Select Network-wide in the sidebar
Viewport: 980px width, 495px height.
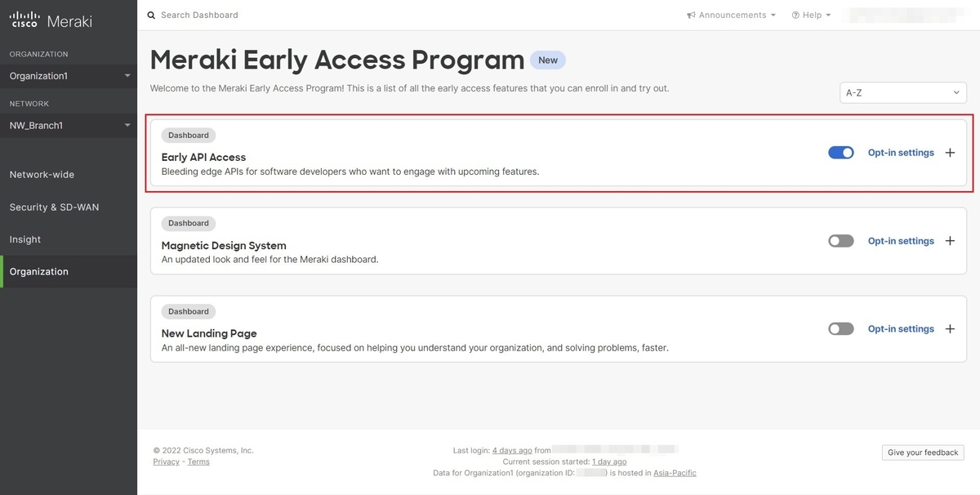(x=42, y=174)
